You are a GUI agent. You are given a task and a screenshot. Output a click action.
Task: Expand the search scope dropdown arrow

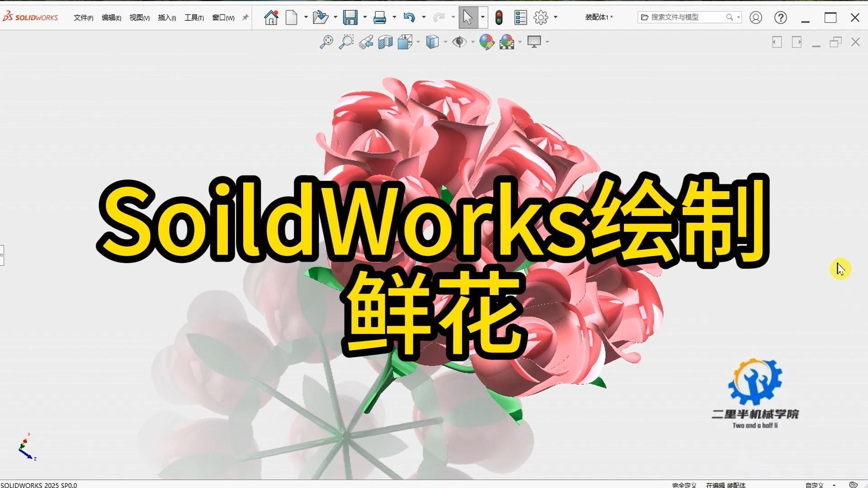click(x=738, y=17)
